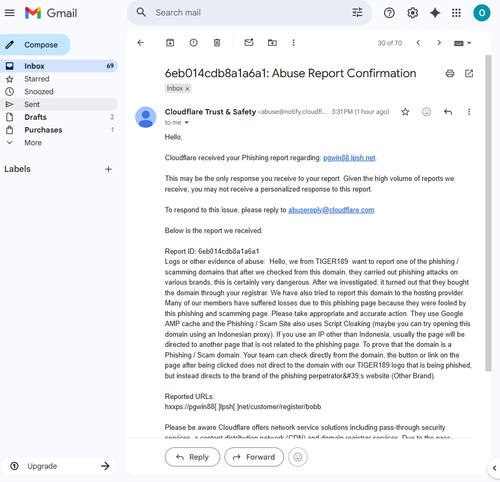Expand the side panel arrow
500x482 pixels.
point(494,468)
